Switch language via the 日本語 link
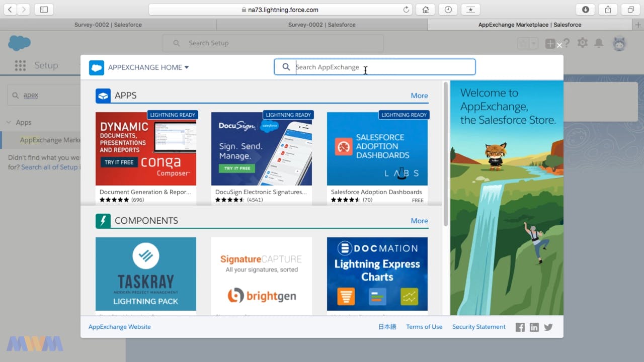Image resolution: width=644 pixels, height=362 pixels. (x=387, y=327)
